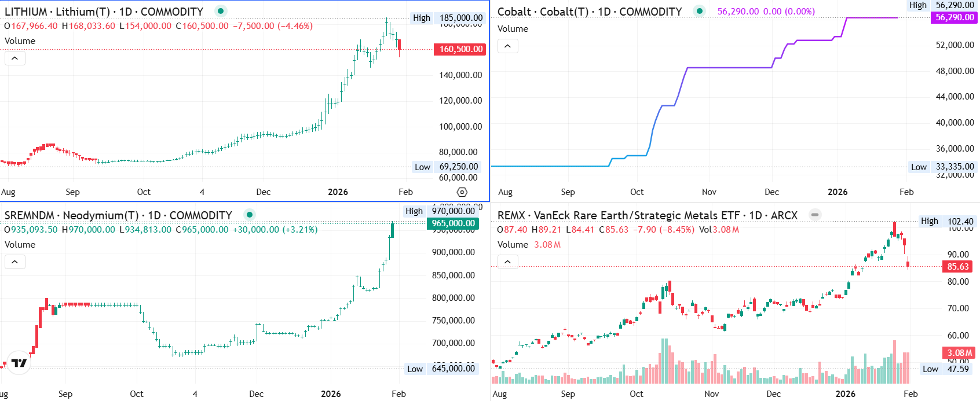Click the purple 56,290.00 Cobalt price label
Screen dimensions: 980x401
tap(955, 17)
